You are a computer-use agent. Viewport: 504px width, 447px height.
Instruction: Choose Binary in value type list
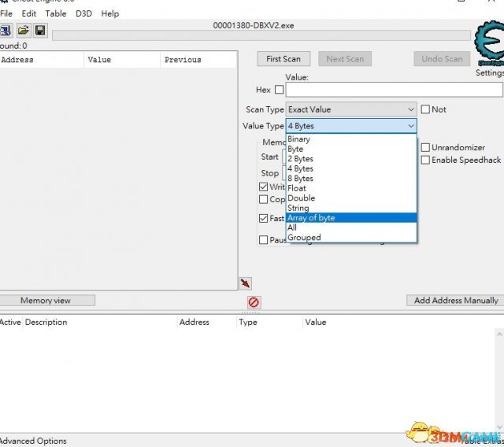pyautogui.click(x=351, y=139)
